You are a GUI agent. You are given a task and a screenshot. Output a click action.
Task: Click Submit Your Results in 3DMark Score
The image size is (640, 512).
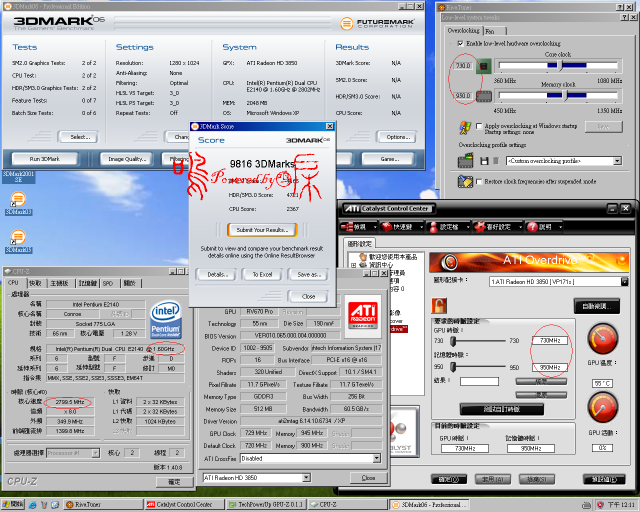(x=262, y=230)
